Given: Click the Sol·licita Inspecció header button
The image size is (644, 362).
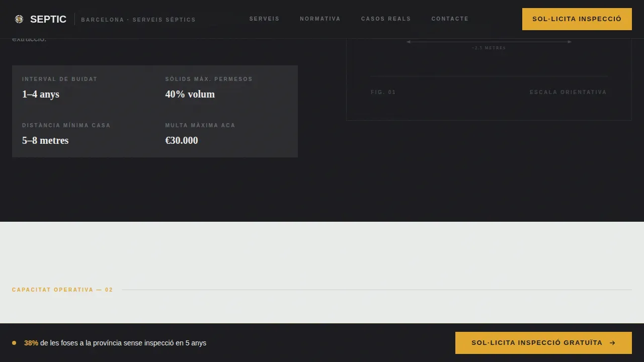Looking at the screenshot, I should coord(577,19).
